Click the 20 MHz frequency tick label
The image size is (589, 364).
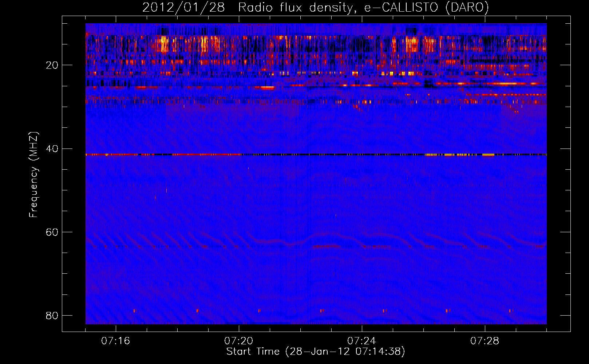pyautogui.click(x=52, y=65)
